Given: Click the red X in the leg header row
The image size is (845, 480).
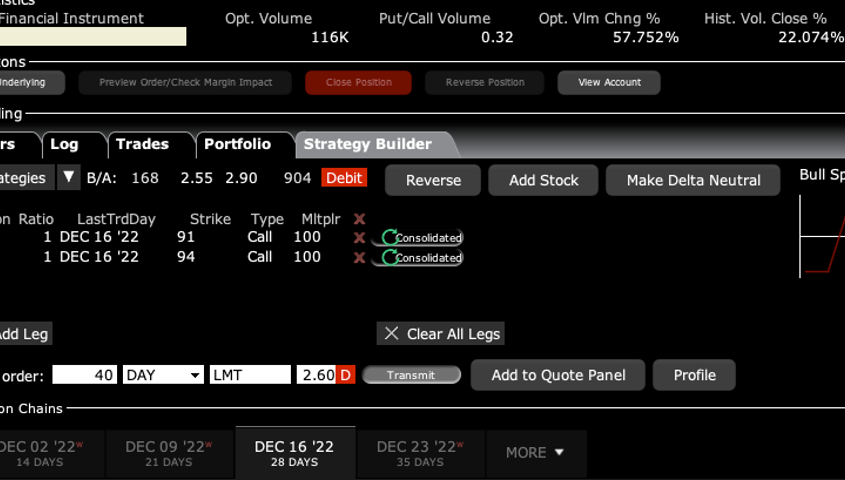Looking at the screenshot, I should click(359, 219).
